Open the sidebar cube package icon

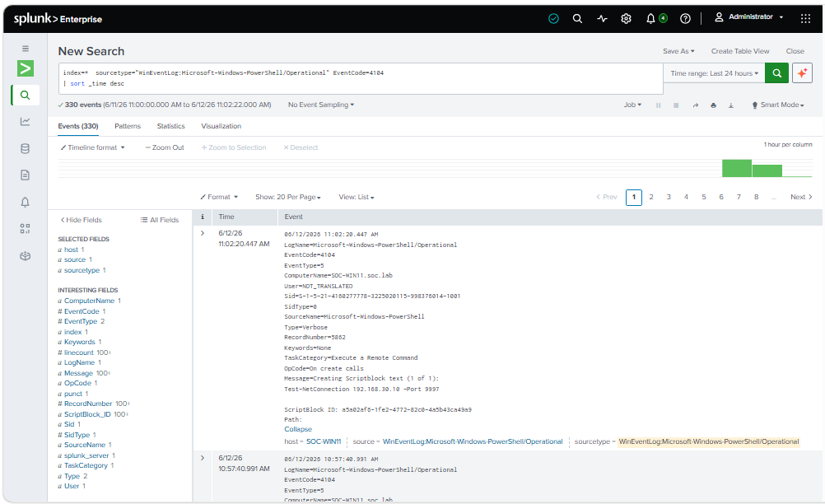26,256
